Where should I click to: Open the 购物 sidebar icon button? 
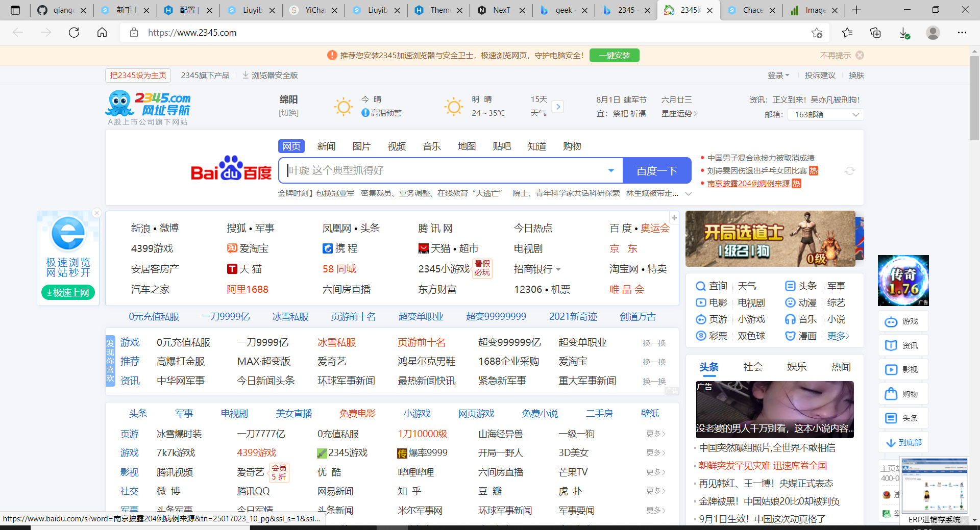pyautogui.click(x=903, y=394)
